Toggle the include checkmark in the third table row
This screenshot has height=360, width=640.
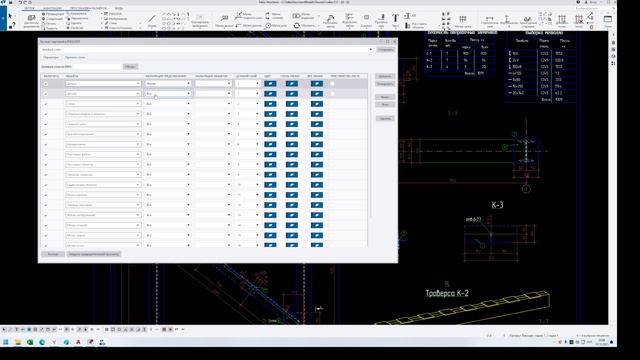pos(46,104)
